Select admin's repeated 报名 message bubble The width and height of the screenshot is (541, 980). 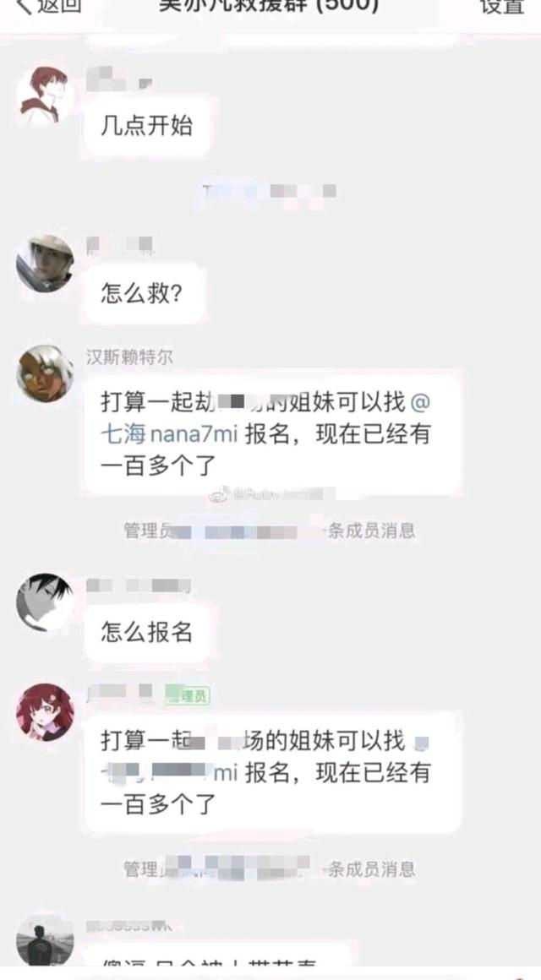(273, 772)
